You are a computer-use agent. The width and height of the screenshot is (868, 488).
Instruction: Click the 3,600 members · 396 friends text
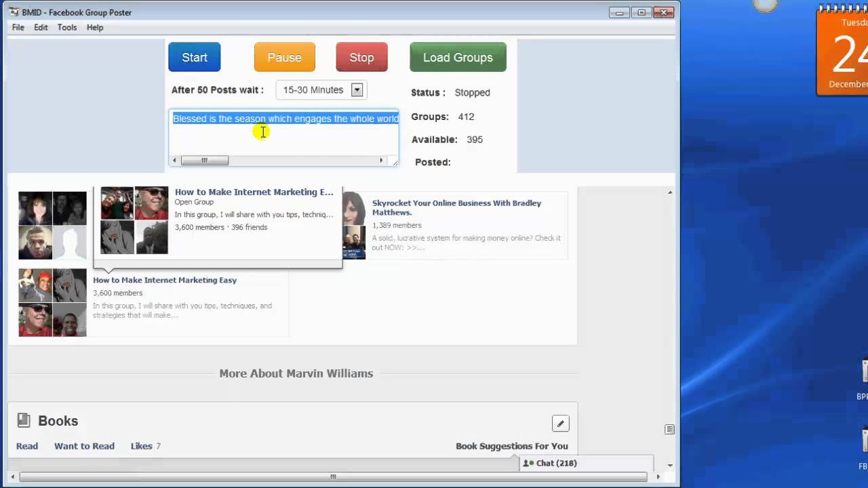[221, 227]
